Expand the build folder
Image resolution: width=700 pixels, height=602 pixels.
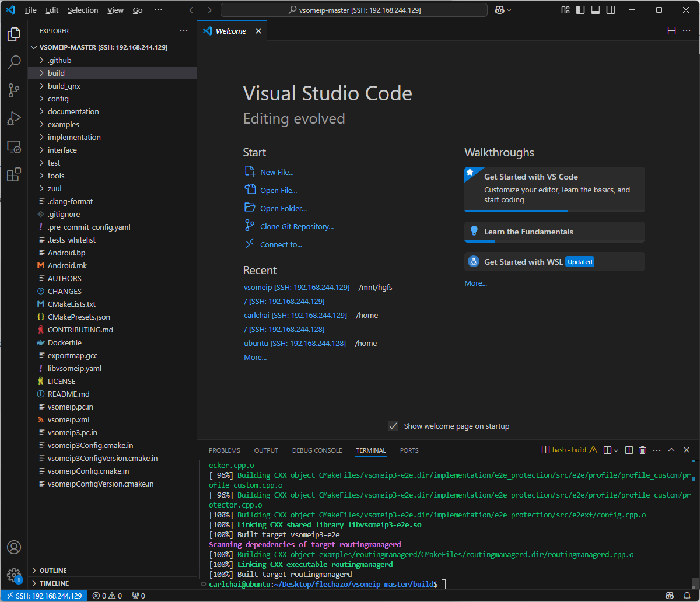click(113, 73)
